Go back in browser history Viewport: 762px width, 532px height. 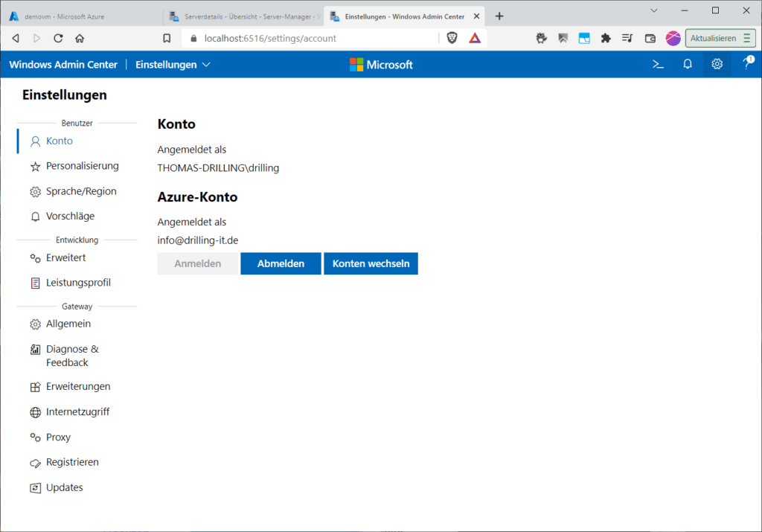(16, 38)
